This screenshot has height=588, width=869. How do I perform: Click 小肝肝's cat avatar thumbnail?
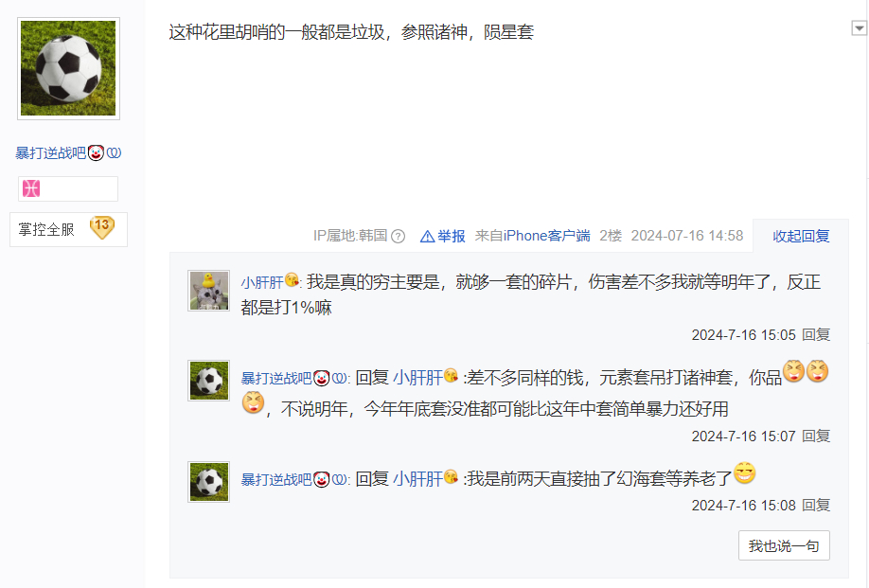(208, 291)
